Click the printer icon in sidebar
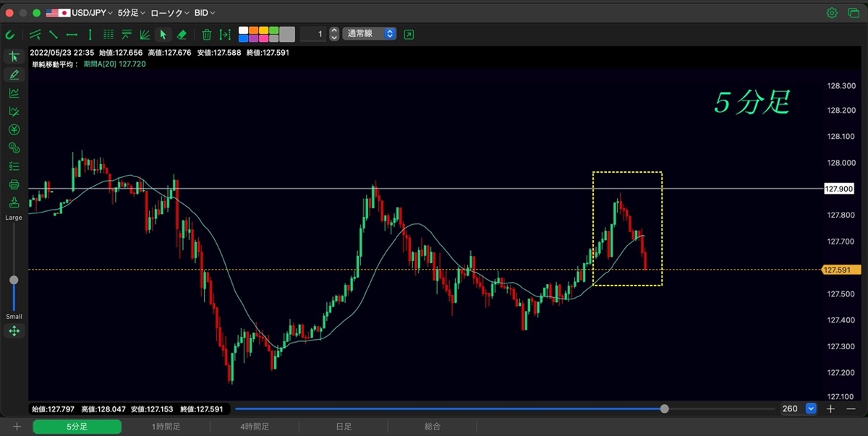The image size is (868, 436). 14,184
